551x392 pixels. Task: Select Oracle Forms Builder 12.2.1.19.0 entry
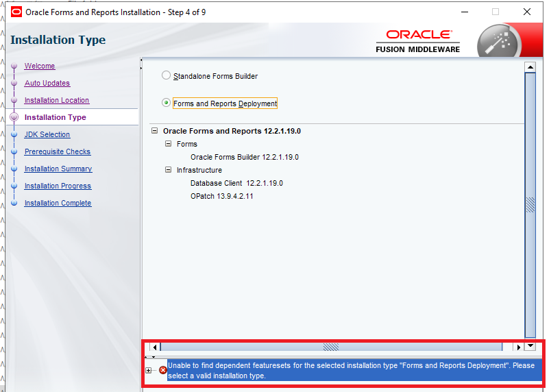coord(245,157)
